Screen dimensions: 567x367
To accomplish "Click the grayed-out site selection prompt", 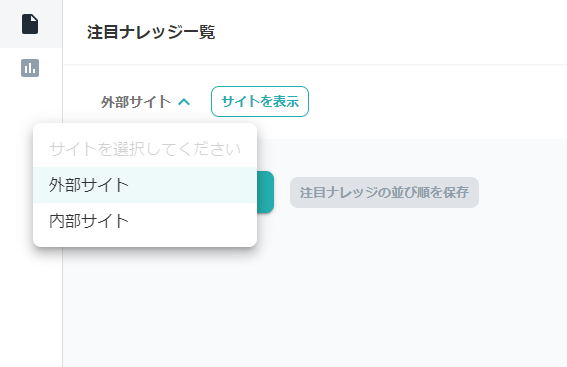I will (x=145, y=149).
